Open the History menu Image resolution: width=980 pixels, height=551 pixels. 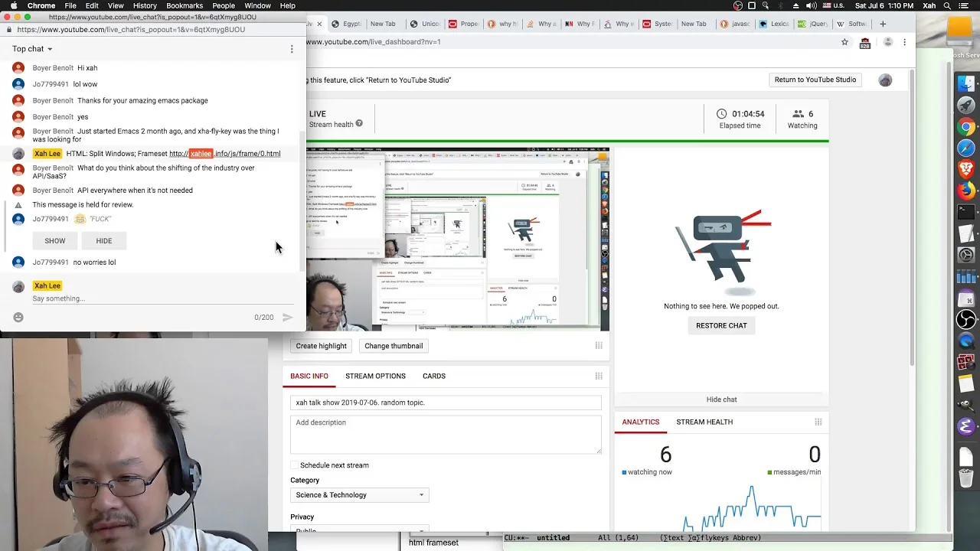click(x=145, y=5)
